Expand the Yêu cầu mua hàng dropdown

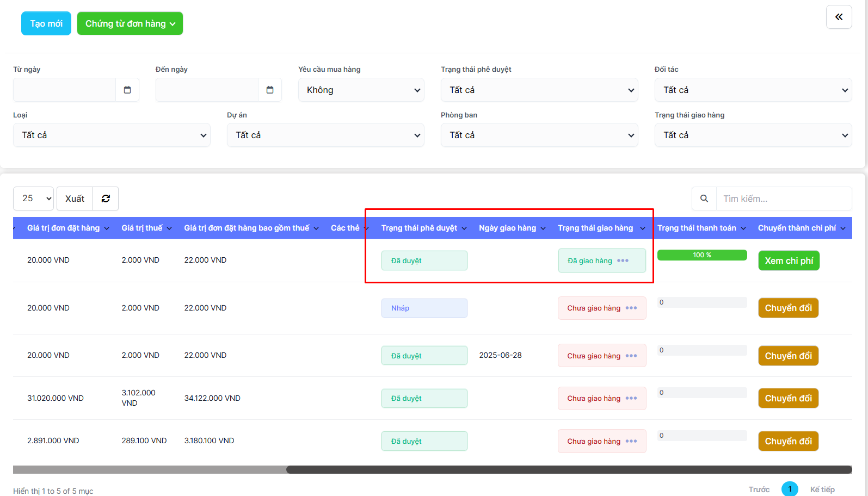tap(361, 90)
